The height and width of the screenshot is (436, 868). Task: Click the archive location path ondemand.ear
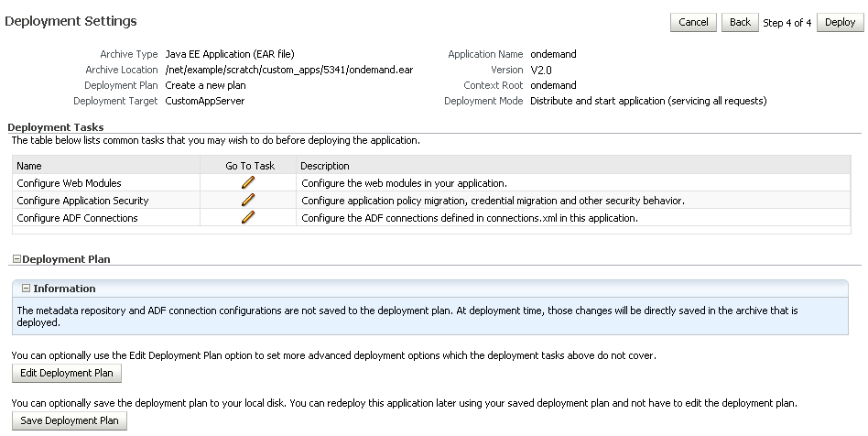point(289,70)
